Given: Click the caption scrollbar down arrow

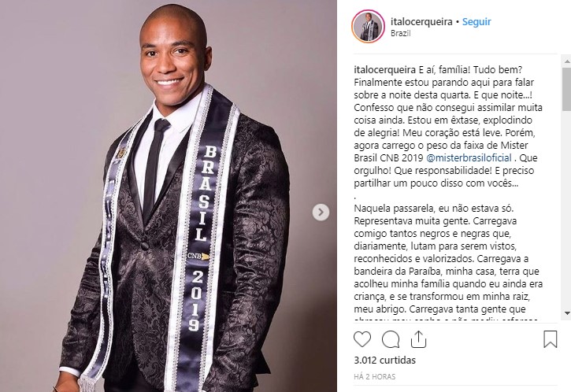Looking at the screenshot, I should (x=566, y=313).
